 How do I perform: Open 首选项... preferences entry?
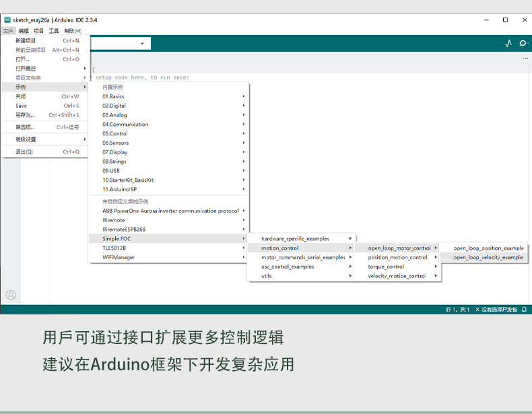coord(45,127)
